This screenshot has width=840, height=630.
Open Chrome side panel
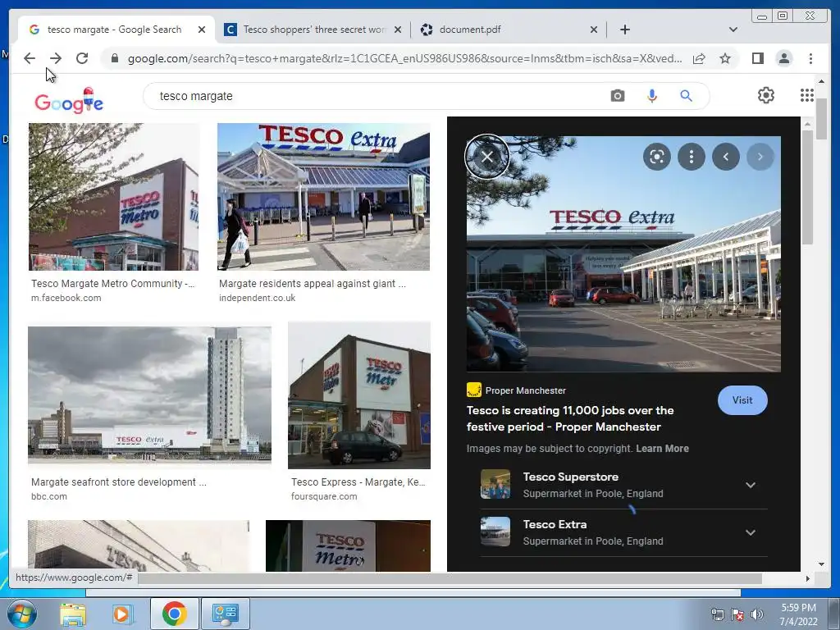point(757,58)
